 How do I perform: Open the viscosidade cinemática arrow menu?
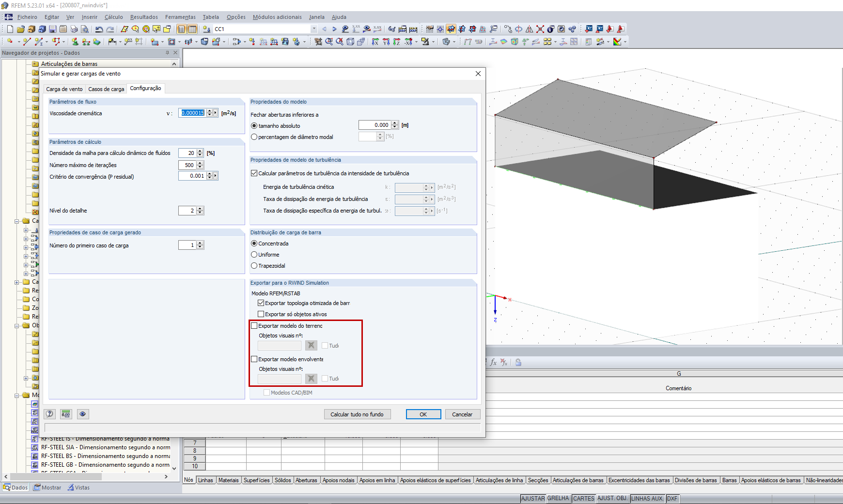tap(216, 113)
